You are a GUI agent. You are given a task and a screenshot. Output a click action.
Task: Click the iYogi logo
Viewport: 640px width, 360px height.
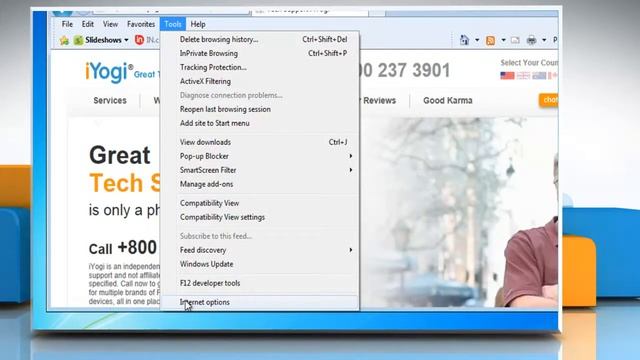(109, 72)
